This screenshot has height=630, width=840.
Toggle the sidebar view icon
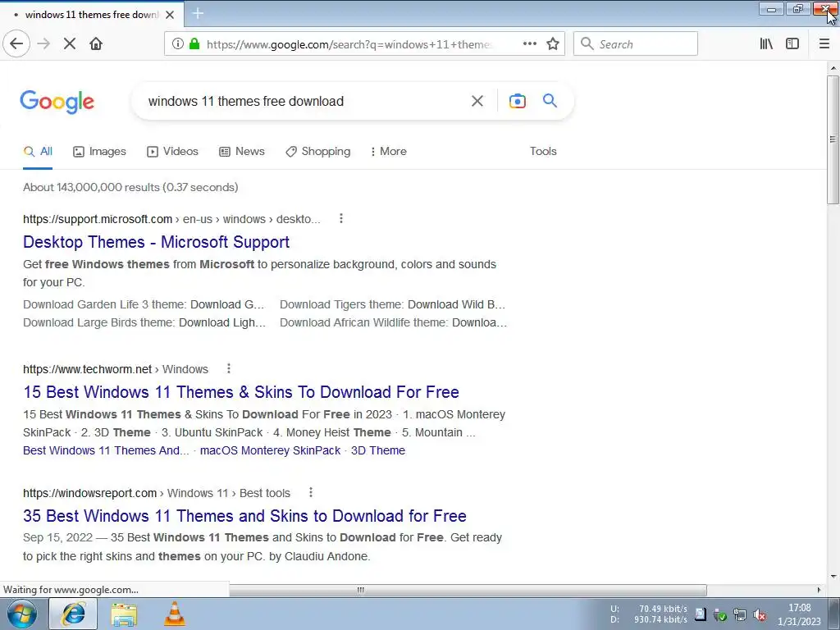click(x=792, y=44)
